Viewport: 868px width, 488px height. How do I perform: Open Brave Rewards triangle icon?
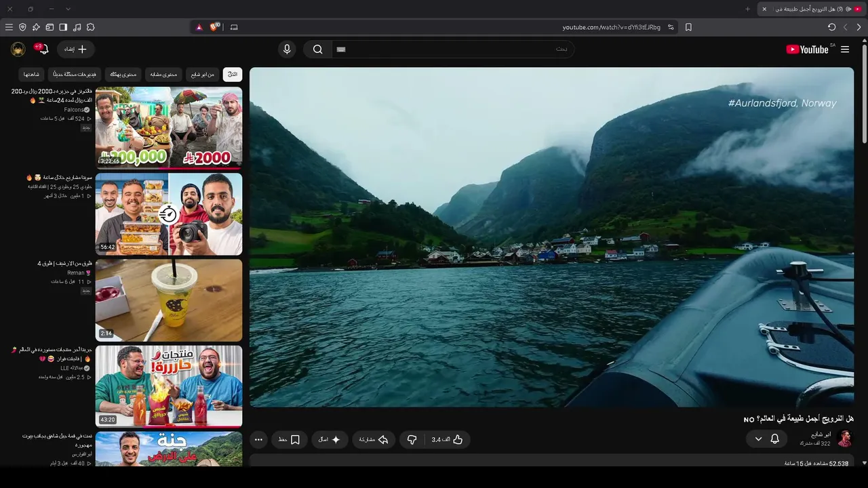click(x=199, y=27)
